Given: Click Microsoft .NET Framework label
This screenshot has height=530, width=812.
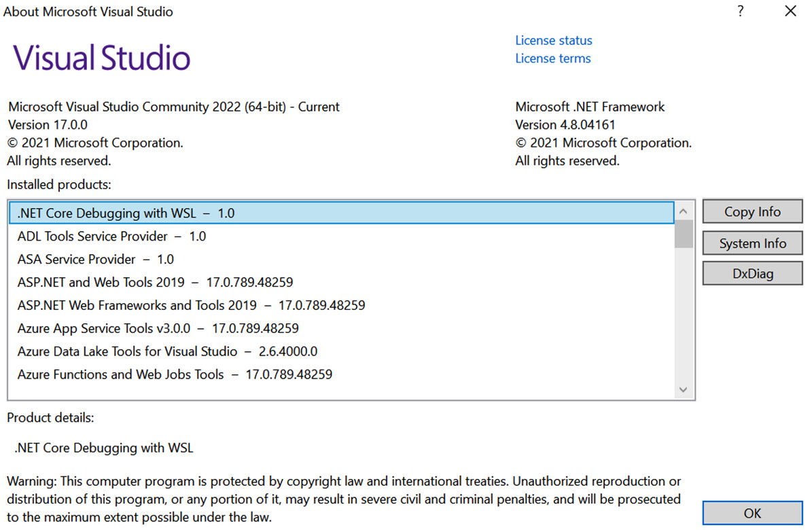Looking at the screenshot, I should pyautogui.click(x=590, y=107).
